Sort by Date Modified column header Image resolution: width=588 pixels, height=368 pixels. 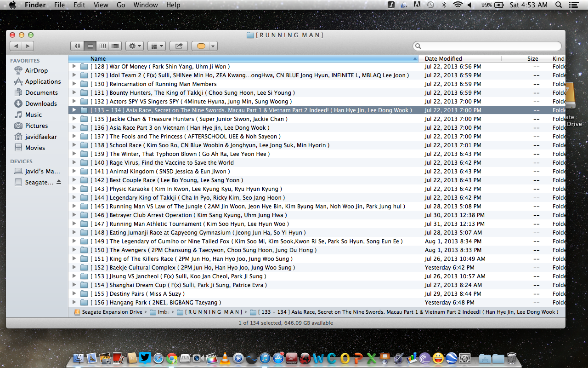460,58
